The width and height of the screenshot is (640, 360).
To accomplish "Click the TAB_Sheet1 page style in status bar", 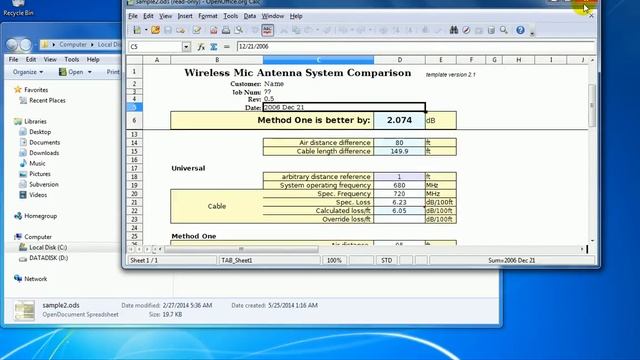I will click(271, 260).
